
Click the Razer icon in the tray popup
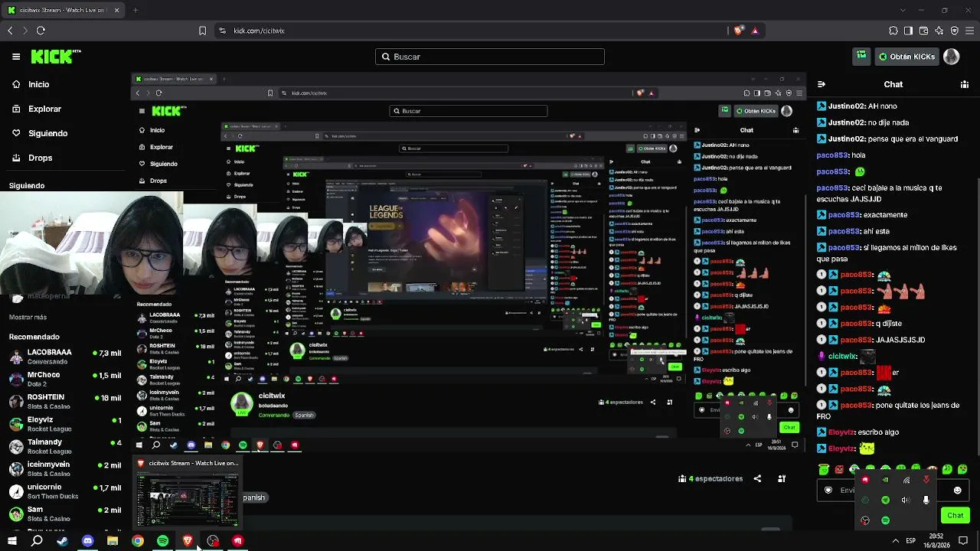pyautogui.click(x=886, y=500)
